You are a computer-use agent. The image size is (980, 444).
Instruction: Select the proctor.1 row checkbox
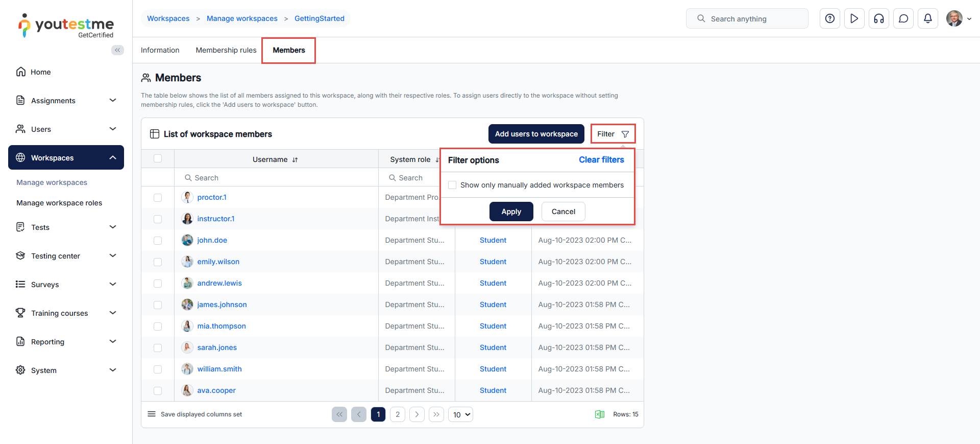[x=158, y=198]
